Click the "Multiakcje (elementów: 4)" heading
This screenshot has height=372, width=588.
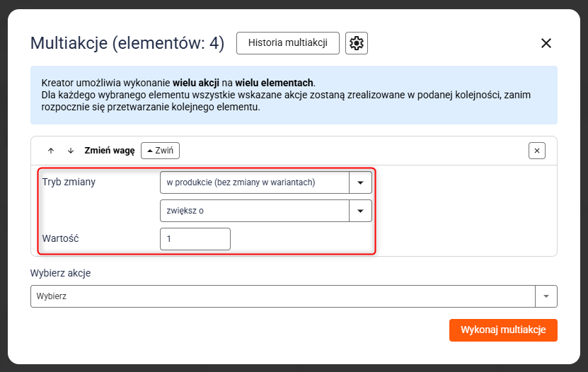(x=127, y=44)
